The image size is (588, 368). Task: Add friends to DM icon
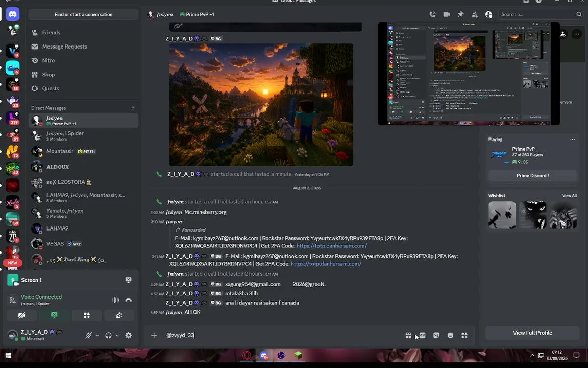click(474, 14)
